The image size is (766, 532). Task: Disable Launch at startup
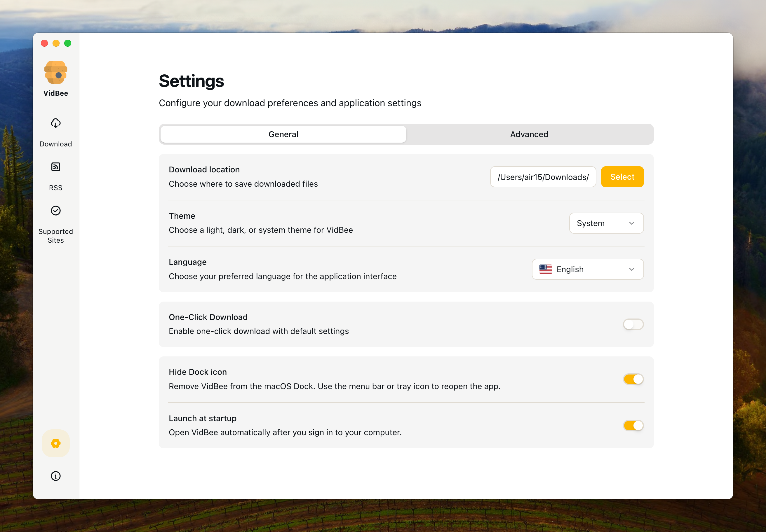(633, 425)
